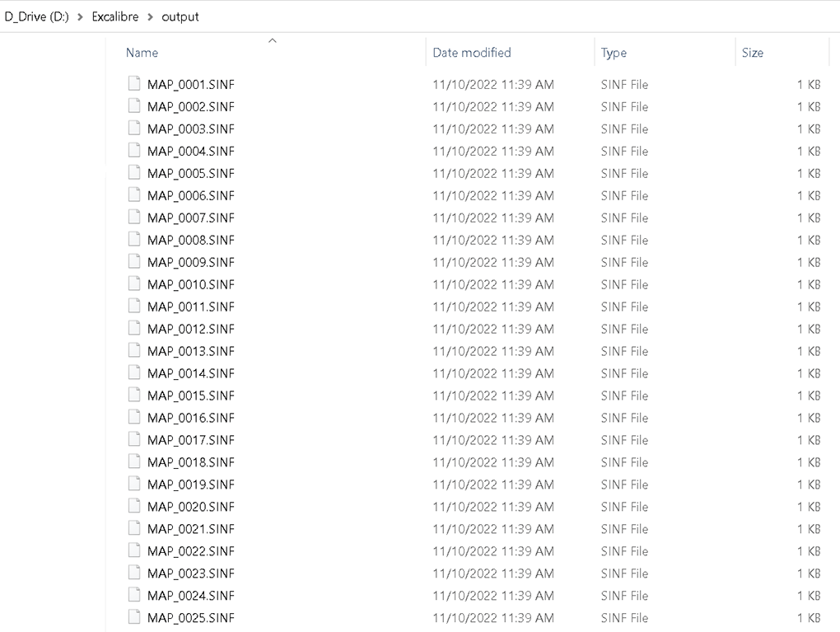Select file name MAP_0005.SINF
Viewport: 840px width, 632px height.
[191, 174]
